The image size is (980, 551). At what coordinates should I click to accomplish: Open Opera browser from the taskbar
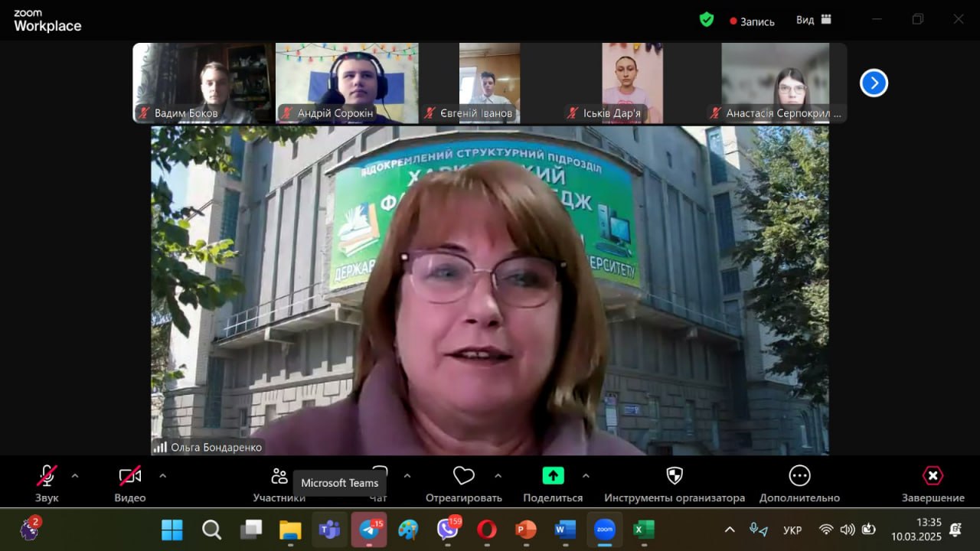tap(486, 530)
